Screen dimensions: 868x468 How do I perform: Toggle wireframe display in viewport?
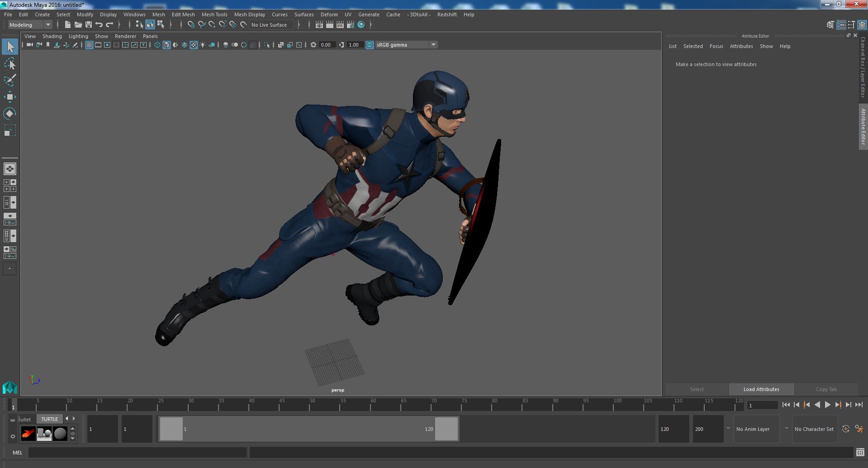coord(157,45)
